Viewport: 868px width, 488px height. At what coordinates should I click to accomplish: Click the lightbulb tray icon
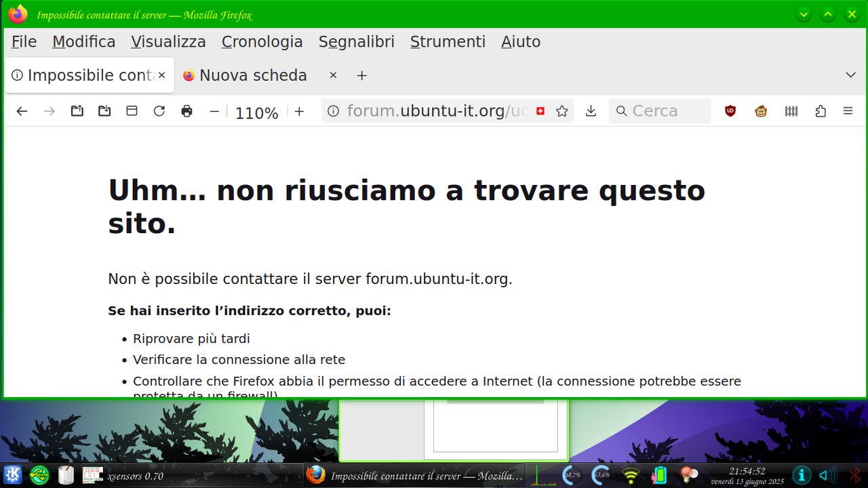tap(689, 474)
